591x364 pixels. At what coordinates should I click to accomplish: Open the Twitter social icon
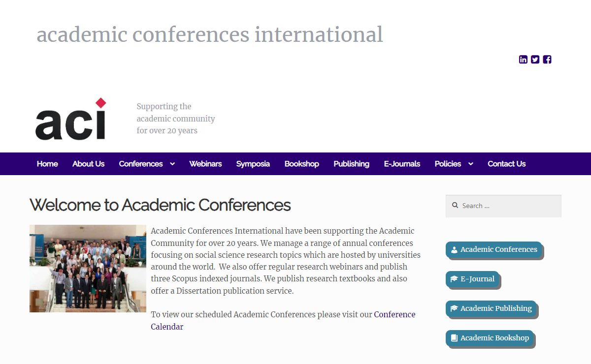(535, 60)
